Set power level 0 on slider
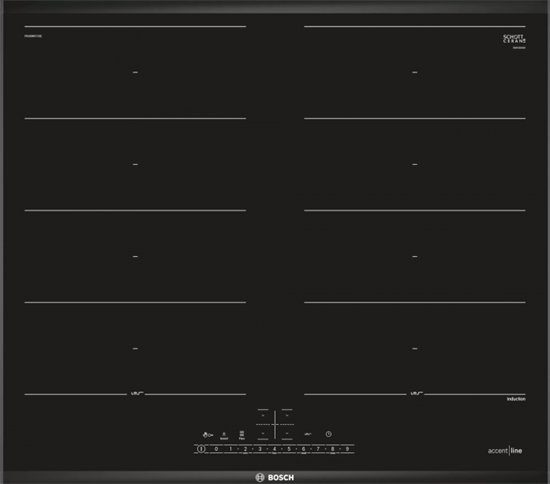This screenshot has height=484, width=550. pos(216,449)
